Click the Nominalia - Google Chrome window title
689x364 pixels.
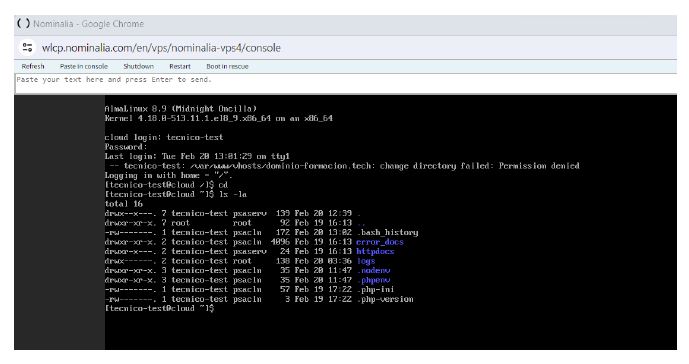coord(88,24)
